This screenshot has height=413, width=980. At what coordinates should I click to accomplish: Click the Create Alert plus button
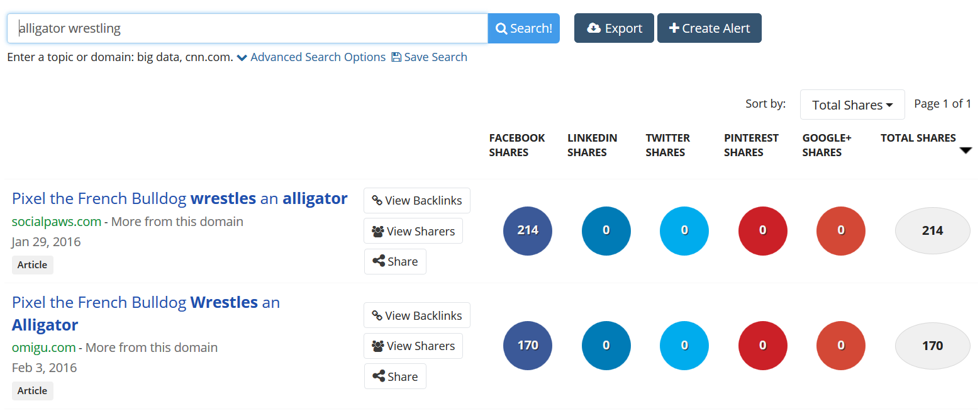(x=709, y=28)
